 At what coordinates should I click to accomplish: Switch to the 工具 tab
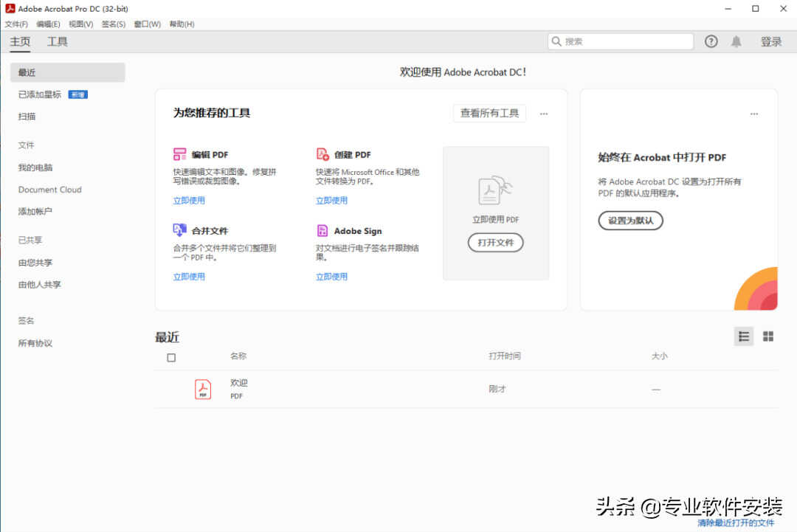tap(58, 41)
